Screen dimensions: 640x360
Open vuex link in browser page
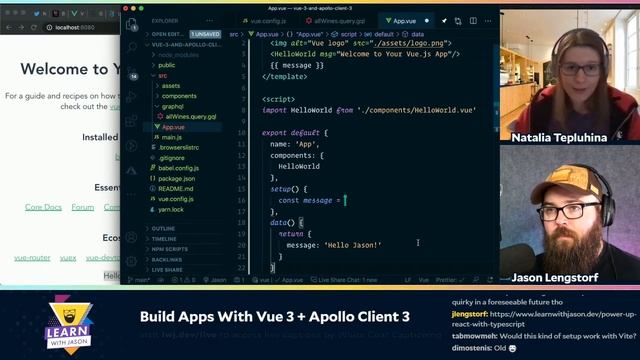pos(68,258)
